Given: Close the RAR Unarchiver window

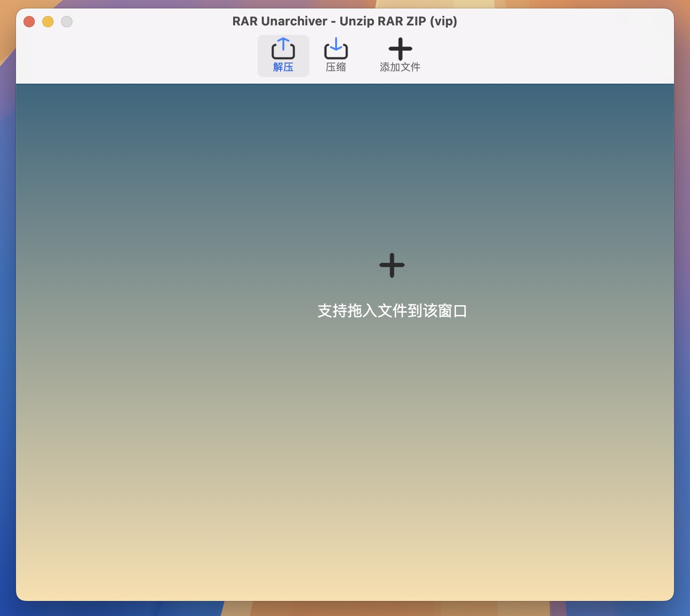Looking at the screenshot, I should click(x=29, y=22).
